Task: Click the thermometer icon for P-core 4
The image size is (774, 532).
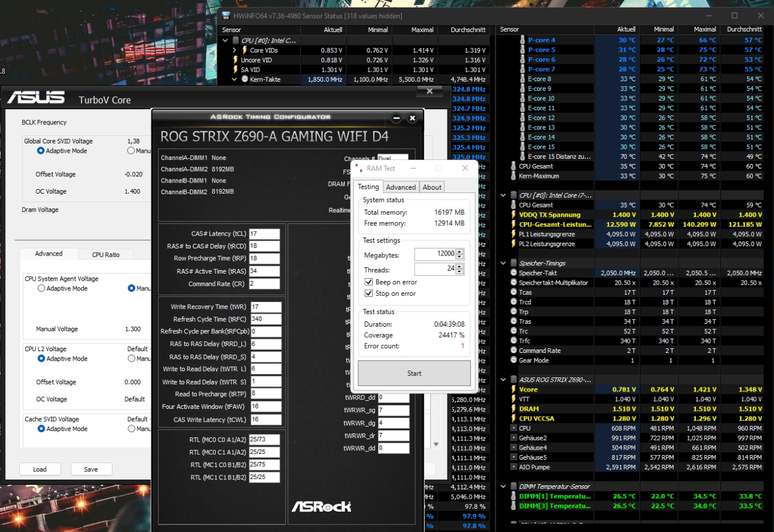Action: [522, 40]
